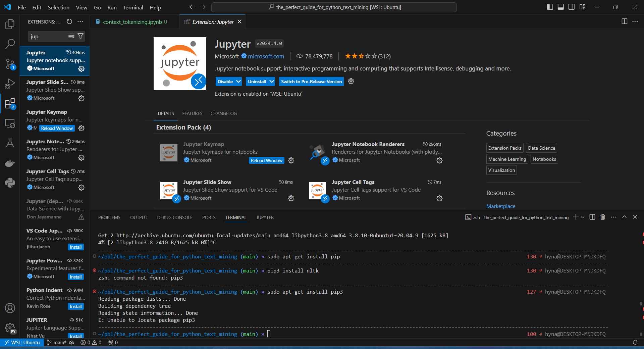This screenshot has width=644, height=349.
Task: Toggle primary side bar visibility
Action: (550, 7)
